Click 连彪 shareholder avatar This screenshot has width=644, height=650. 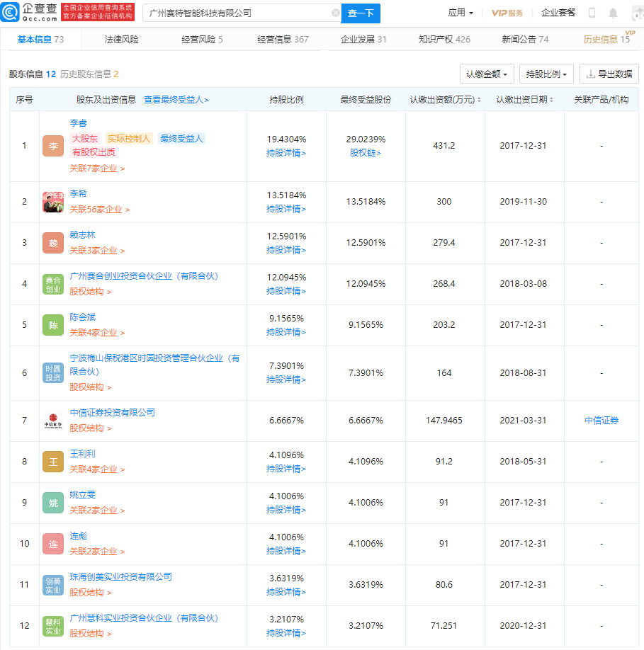click(53, 544)
